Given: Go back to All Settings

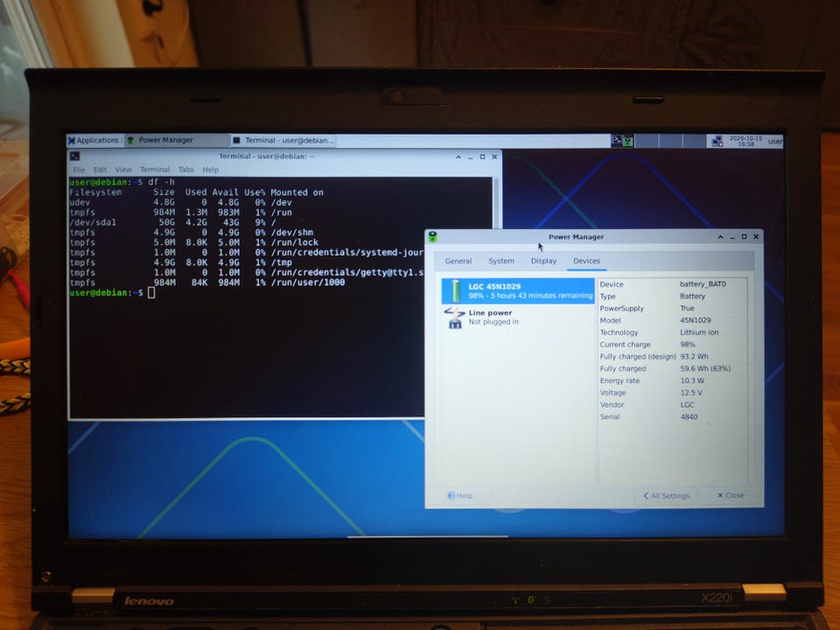Looking at the screenshot, I should click(667, 495).
